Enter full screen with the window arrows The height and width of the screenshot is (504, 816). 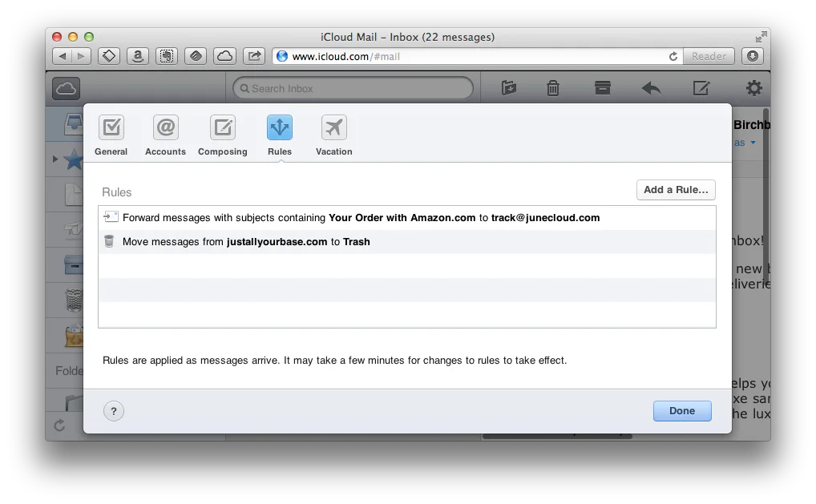(761, 37)
